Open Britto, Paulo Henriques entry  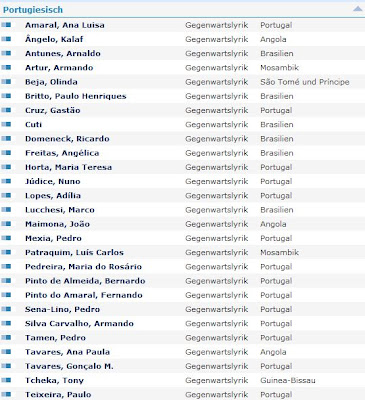[x=76, y=96]
